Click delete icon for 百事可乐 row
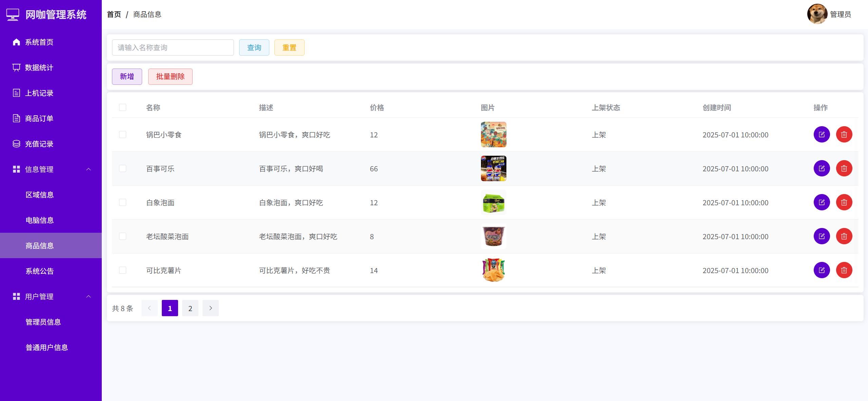 844,169
